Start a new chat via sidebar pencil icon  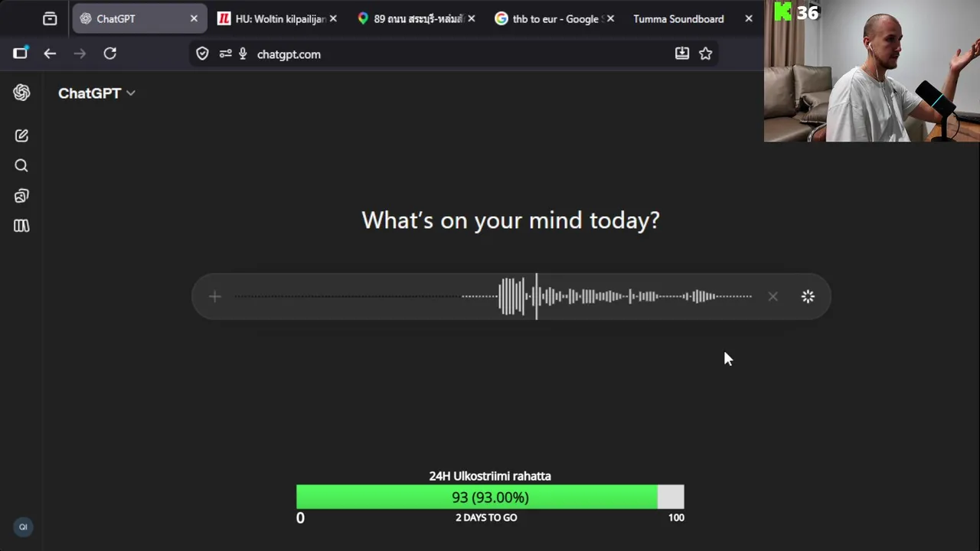(21, 135)
